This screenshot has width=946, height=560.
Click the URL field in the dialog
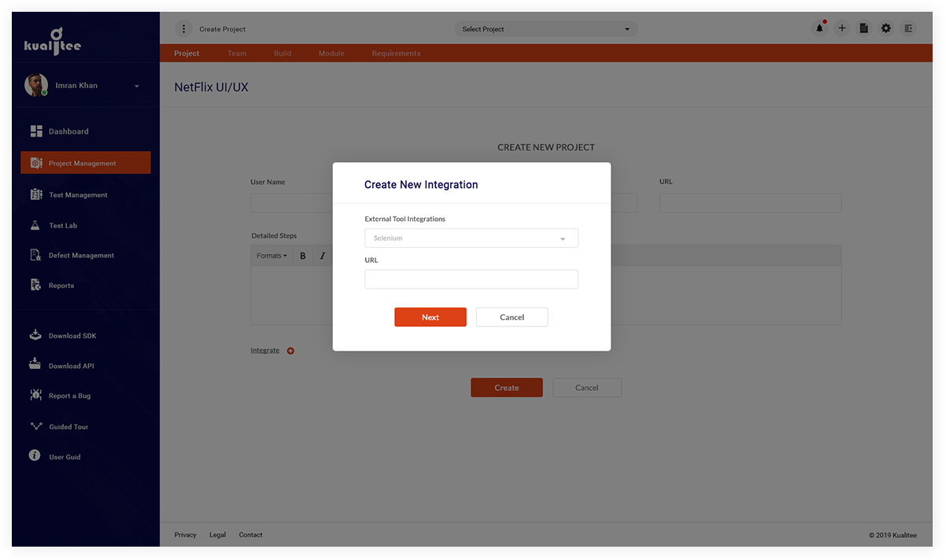tap(471, 279)
